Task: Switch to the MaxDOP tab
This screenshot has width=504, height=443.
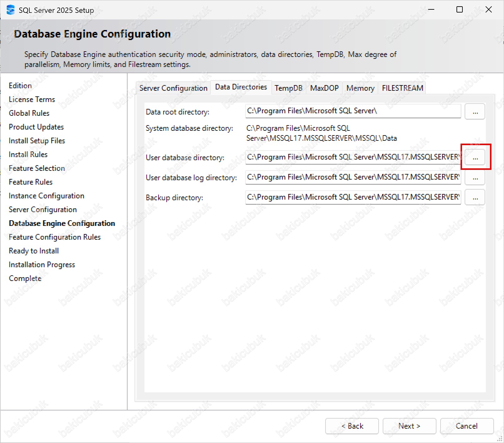Action: [324, 88]
